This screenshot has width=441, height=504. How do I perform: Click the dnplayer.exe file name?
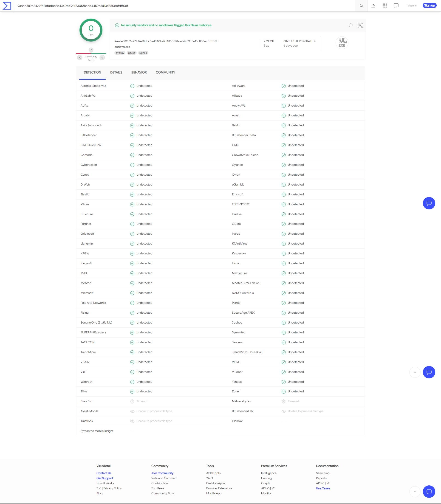(122, 47)
